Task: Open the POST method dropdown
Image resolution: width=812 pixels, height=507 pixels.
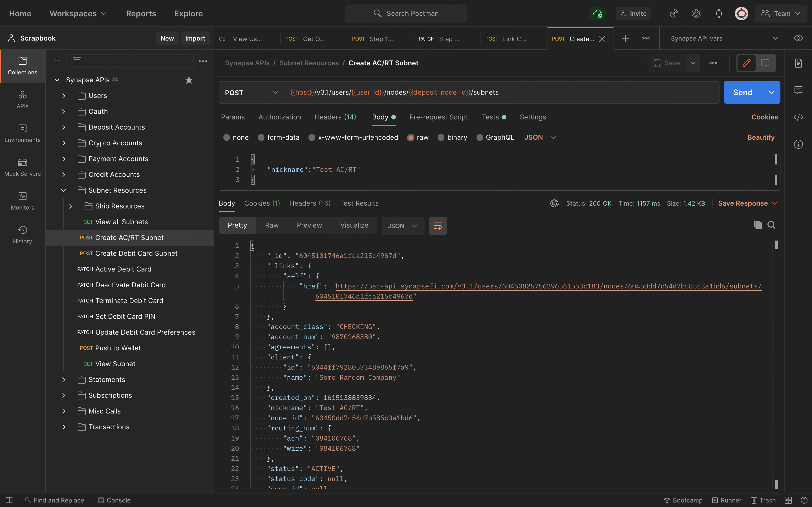Action: [x=251, y=93]
